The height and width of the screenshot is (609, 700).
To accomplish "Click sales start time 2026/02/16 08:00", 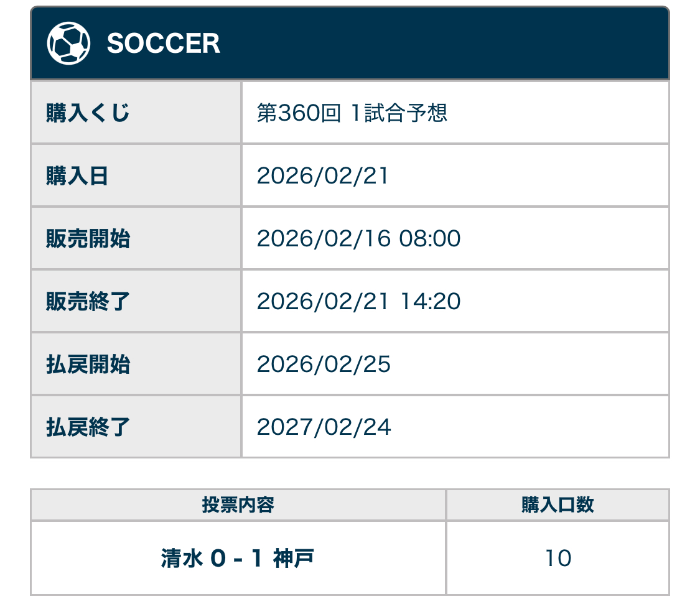I will click(358, 239).
